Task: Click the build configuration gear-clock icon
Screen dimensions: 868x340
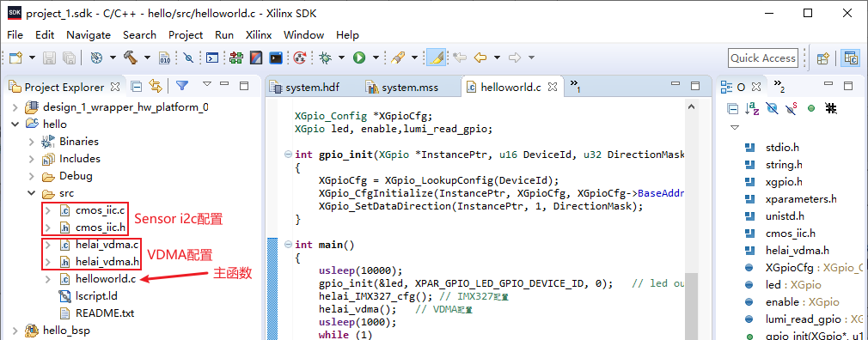Action: tap(97, 58)
